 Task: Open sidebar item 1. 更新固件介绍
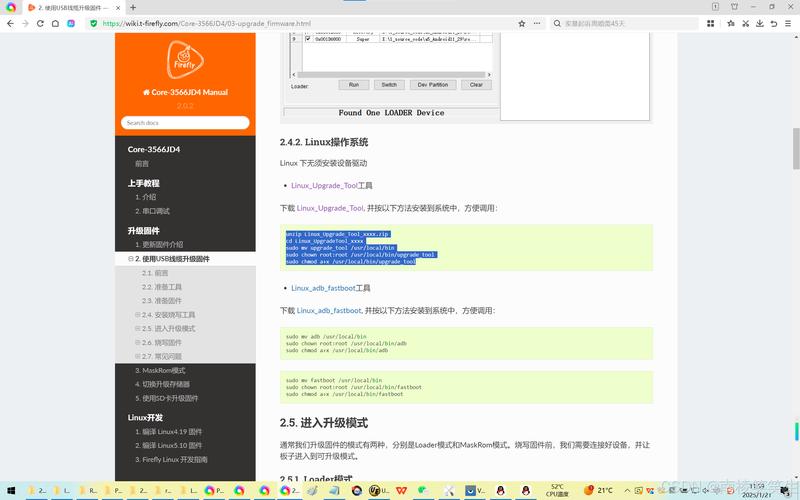tap(159, 244)
